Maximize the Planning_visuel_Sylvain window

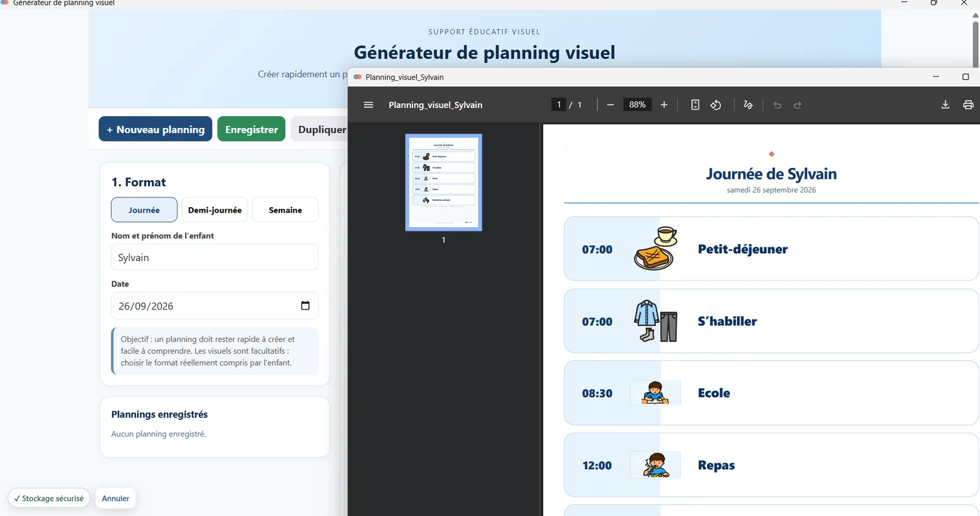(965, 77)
